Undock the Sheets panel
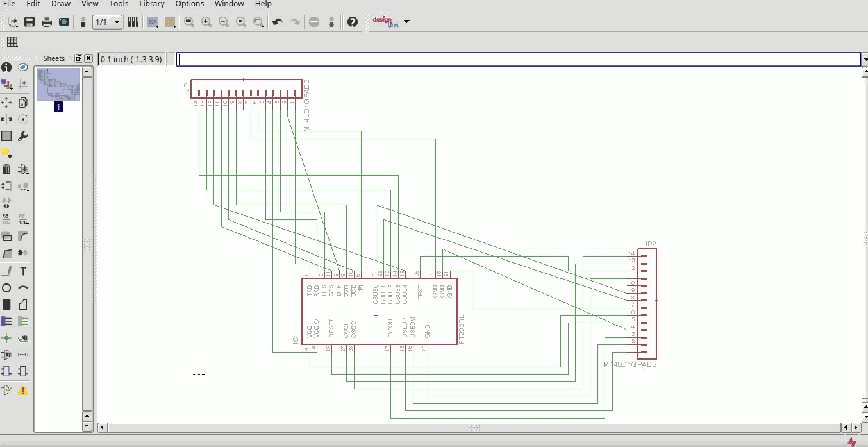 pos(79,58)
